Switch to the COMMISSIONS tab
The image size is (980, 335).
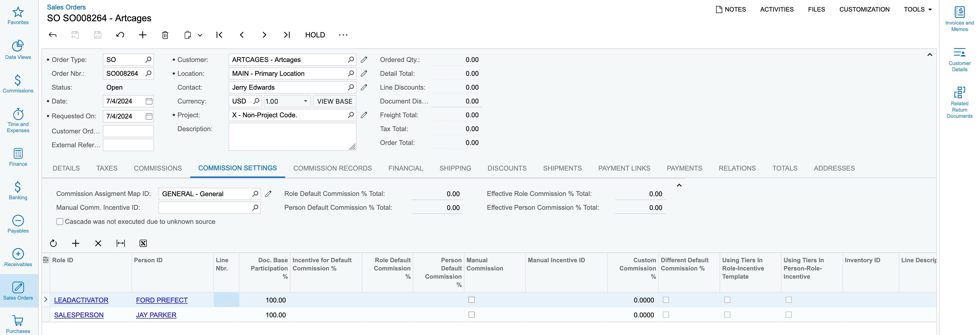[x=158, y=169]
